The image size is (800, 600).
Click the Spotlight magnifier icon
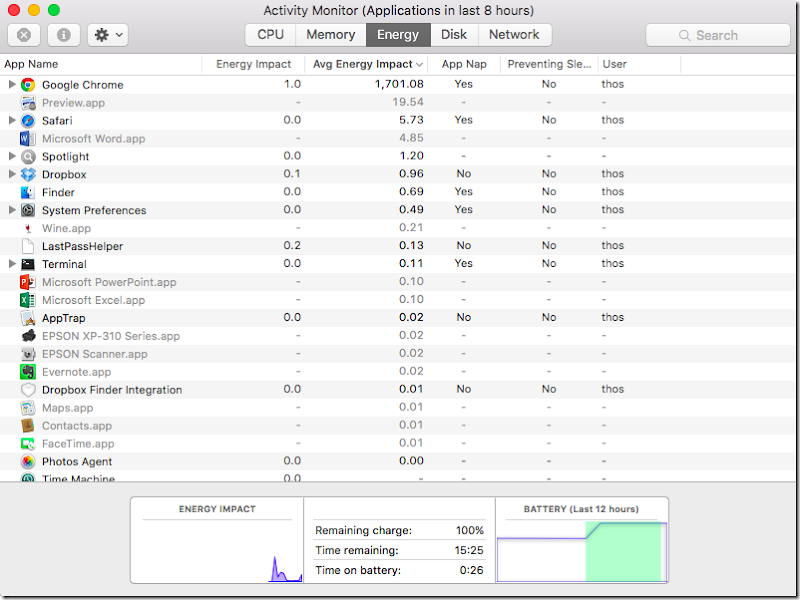coord(28,156)
